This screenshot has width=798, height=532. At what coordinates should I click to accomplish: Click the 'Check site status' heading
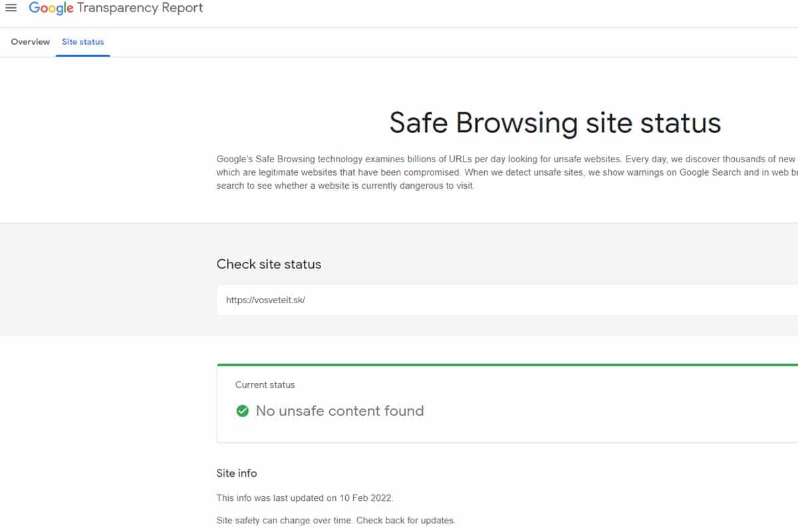coord(269,264)
